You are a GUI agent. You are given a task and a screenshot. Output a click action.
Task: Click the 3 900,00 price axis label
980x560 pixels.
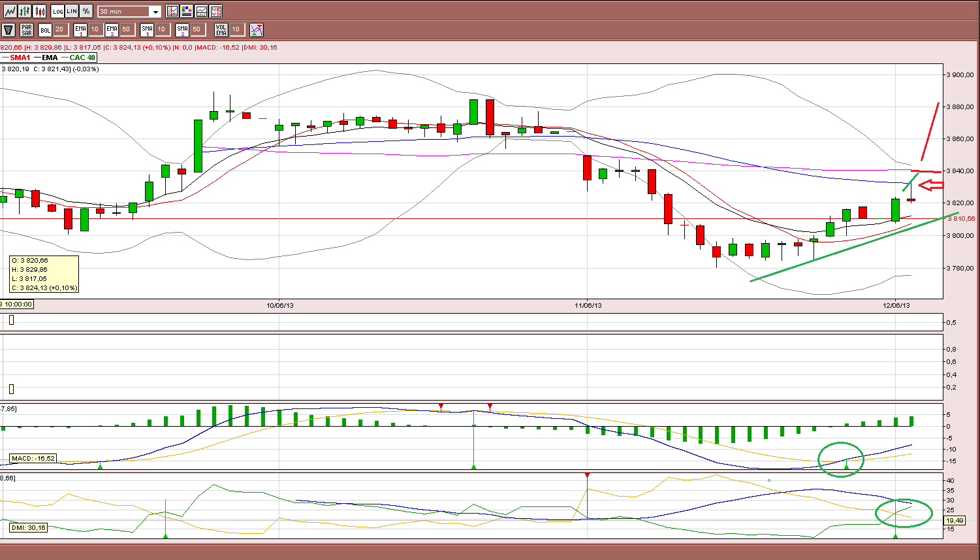coord(959,75)
